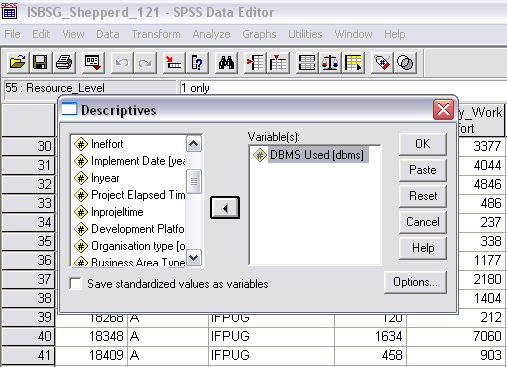Open the Transform menu
Viewport: 507px width, 367px height.
pos(156,34)
